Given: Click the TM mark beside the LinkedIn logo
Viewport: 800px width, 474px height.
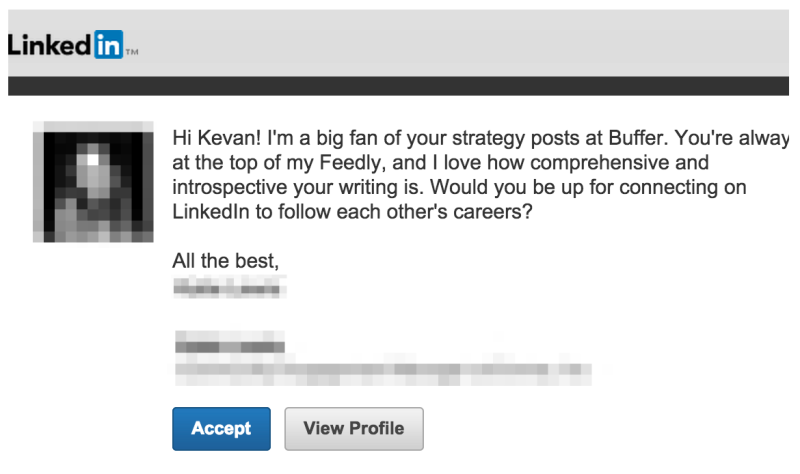Looking at the screenshot, I should point(132,52).
